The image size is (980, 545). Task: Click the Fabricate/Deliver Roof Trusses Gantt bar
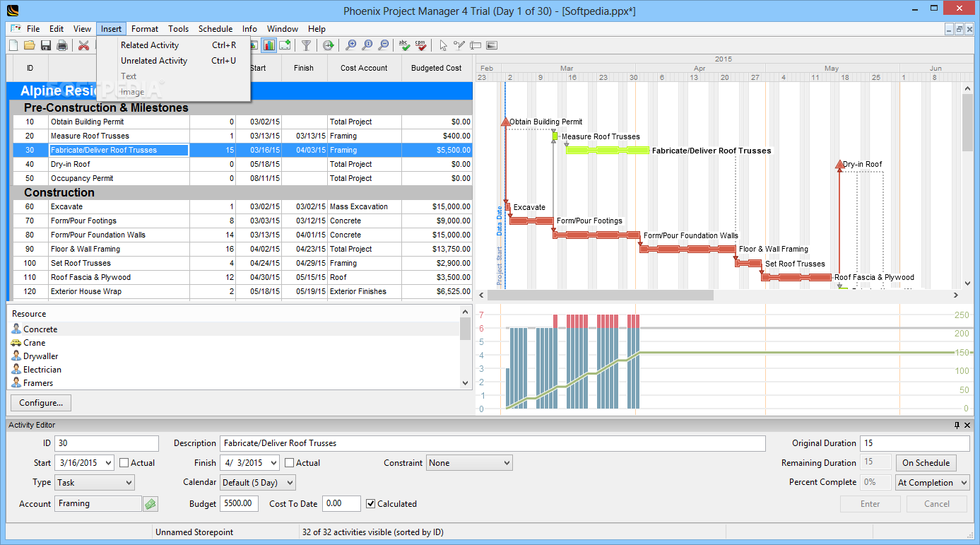coord(608,150)
